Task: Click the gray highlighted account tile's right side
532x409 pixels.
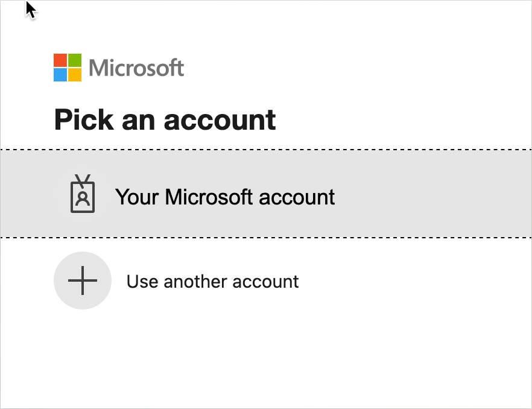Action: coord(458,194)
